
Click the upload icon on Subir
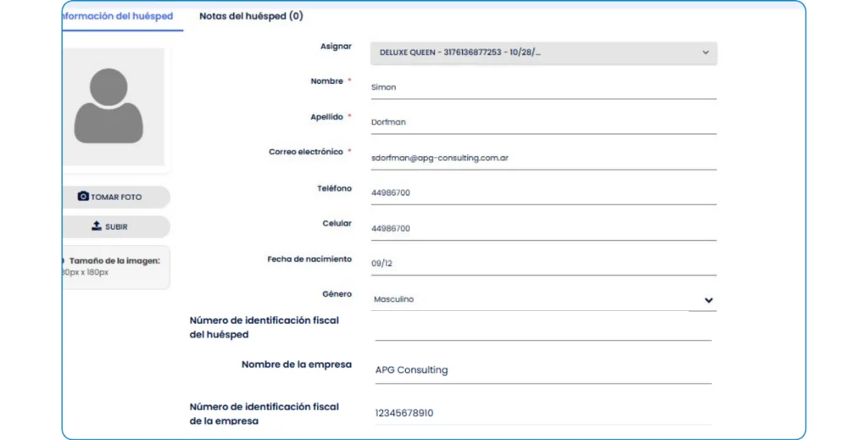tap(97, 226)
